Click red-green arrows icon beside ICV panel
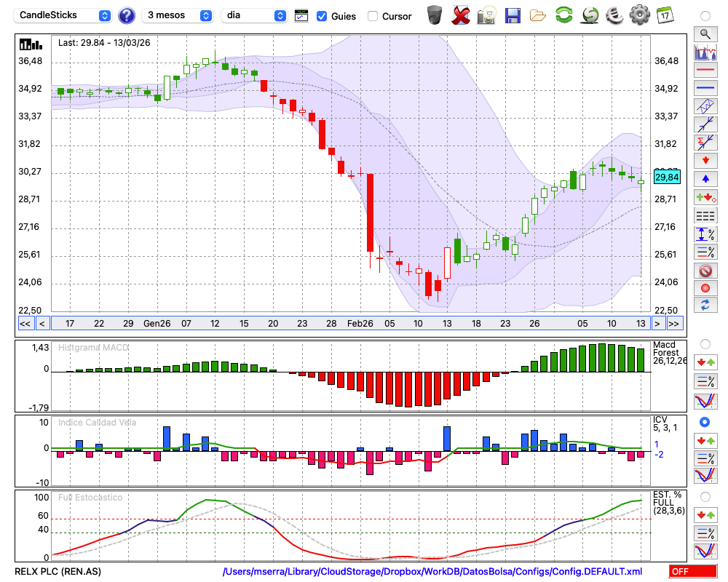The image size is (728, 582). click(x=705, y=440)
